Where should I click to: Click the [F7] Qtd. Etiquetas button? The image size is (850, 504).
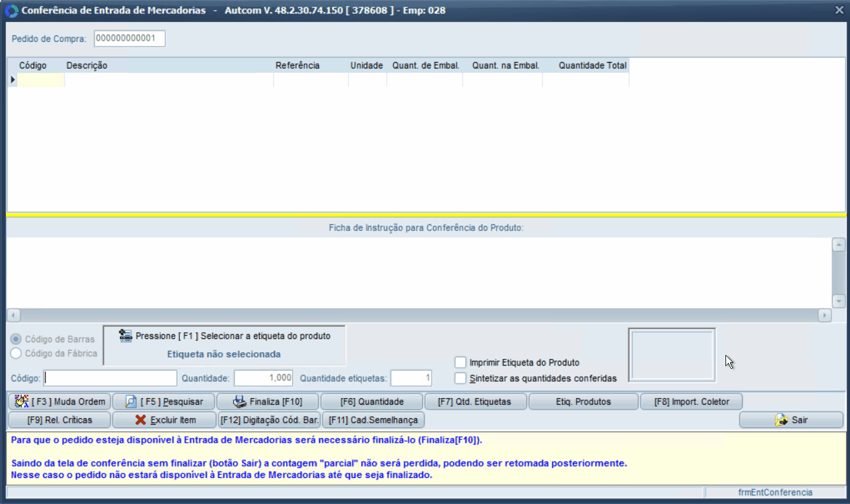[x=476, y=401]
